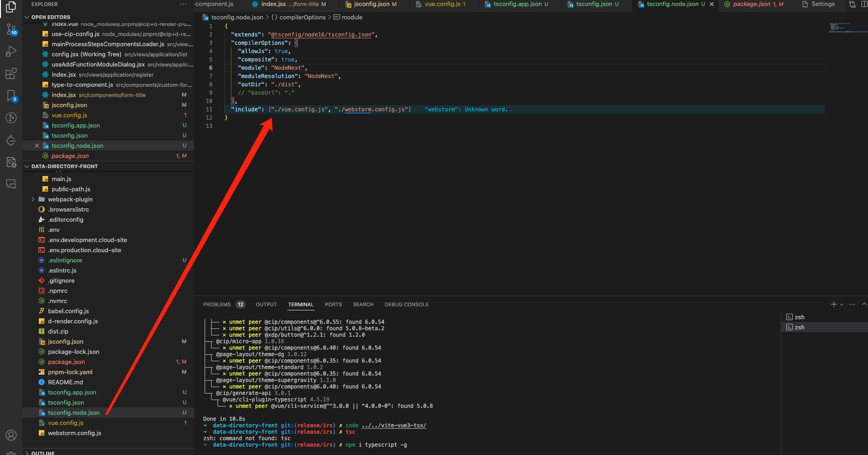Select useAddFunctionModuleDialog.jsx in Open Editors
The width and height of the screenshot is (868, 455).
[x=108, y=64]
